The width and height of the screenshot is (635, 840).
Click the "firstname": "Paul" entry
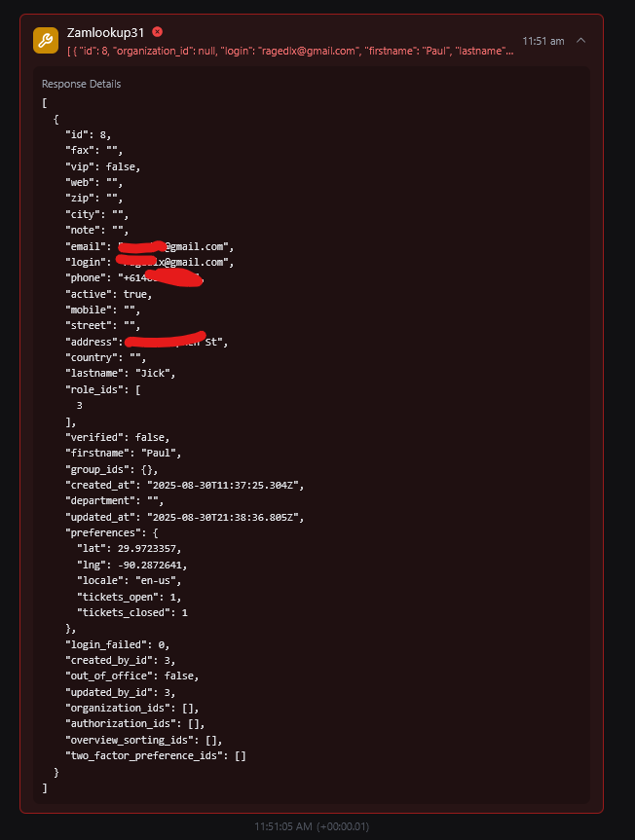point(124,454)
